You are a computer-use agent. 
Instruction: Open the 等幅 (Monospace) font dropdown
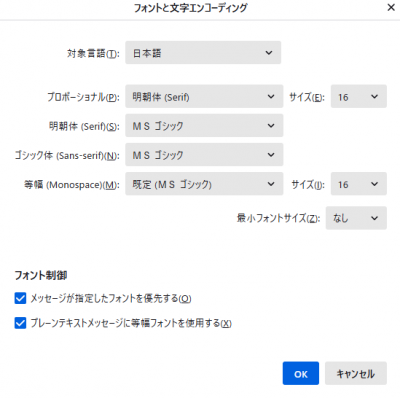pos(204,184)
